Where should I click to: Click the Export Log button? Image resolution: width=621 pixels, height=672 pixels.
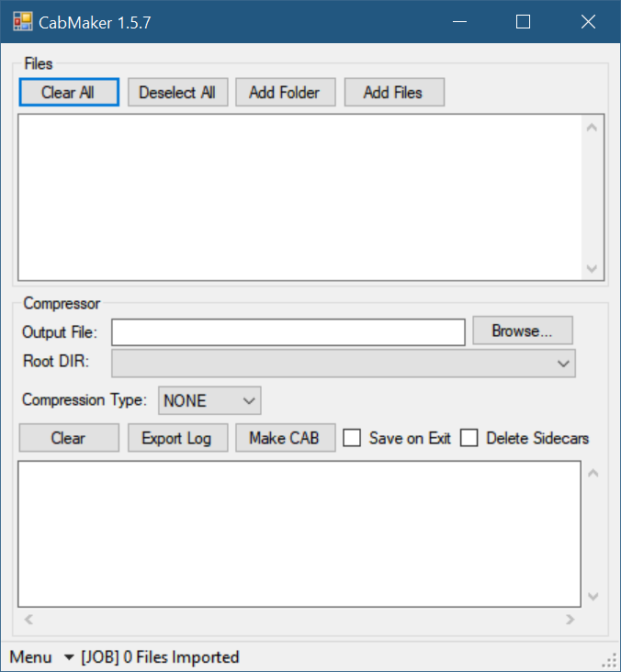176,438
